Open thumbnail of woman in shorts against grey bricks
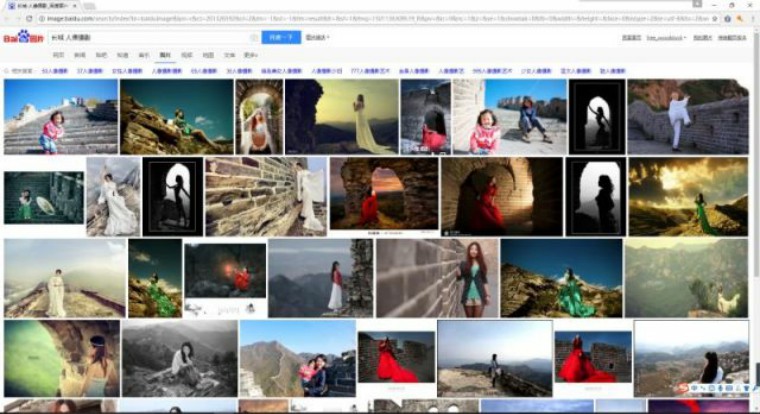The width and height of the screenshot is (760, 414). (x=437, y=278)
